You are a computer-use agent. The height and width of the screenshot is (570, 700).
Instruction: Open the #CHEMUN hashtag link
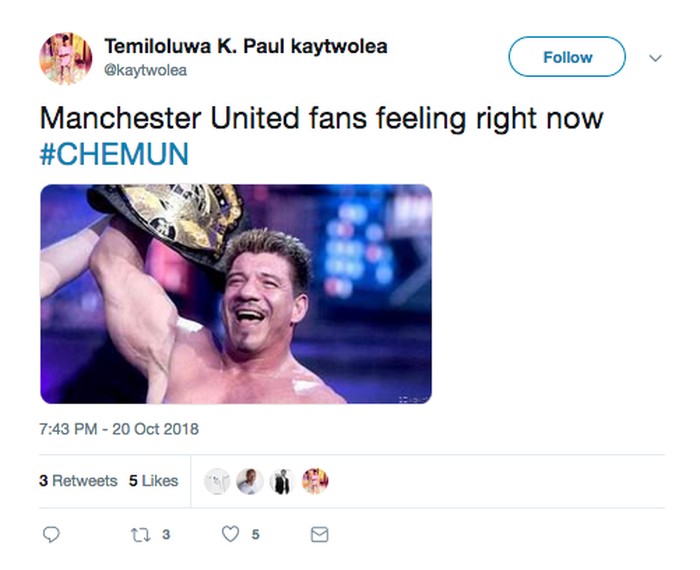[x=114, y=155]
